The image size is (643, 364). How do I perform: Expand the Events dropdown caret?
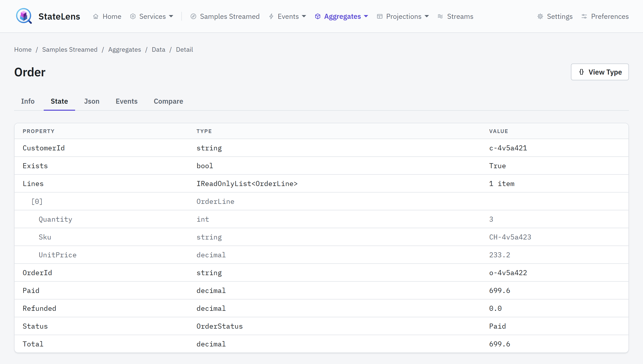click(x=304, y=16)
